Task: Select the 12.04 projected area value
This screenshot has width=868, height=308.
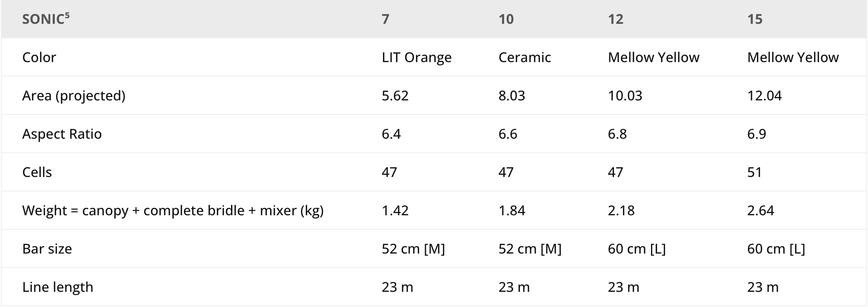Action: click(764, 96)
